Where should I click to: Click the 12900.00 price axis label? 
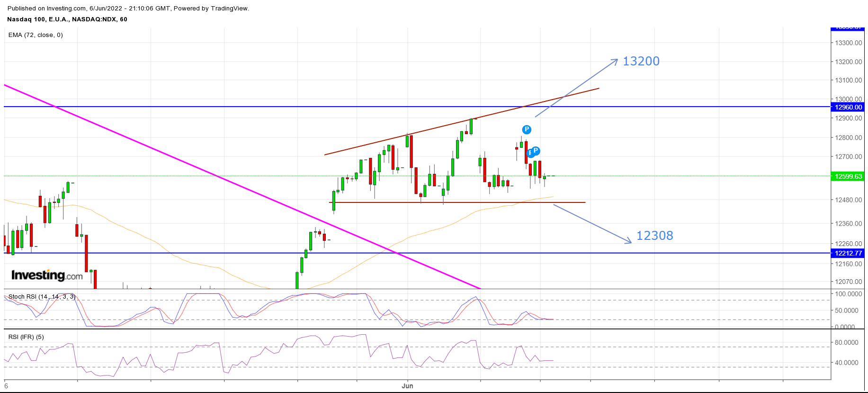[848, 119]
